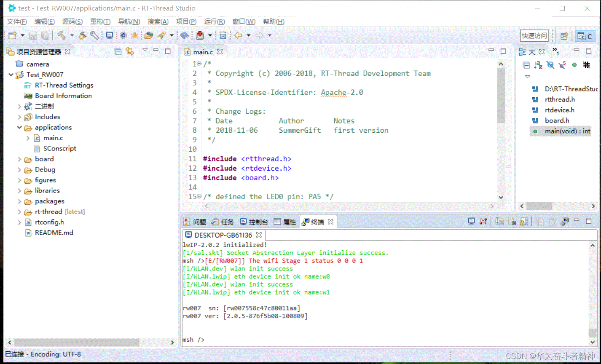Viewport: 601px width, 364px height.
Task: Open dropdown arrow next to New icon
Action: (22, 36)
